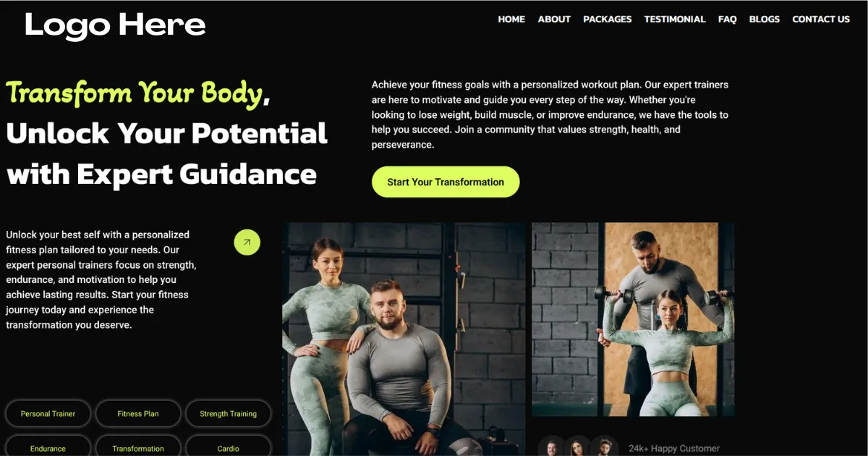Click the first happy customer avatar

552,448
